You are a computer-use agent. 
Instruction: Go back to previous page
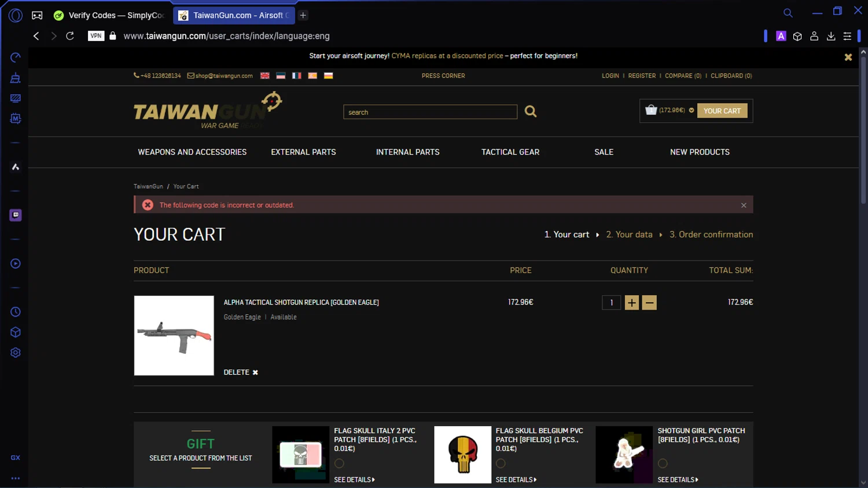pyautogui.click(x=36, y=36)
